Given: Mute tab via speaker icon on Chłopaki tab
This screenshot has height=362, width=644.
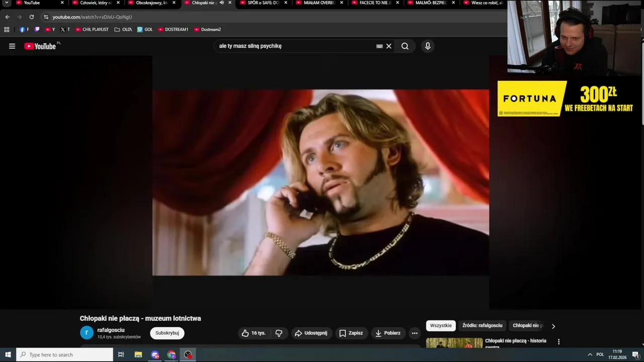Looking at the screenshot, I should [x=222, y=3].
